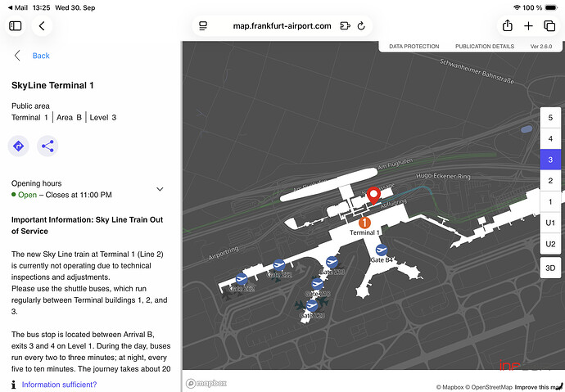Image resolution: width=565 pixels, height=392 pixels.
Task: Click the panel back chevron arrow
Action: [x=17, y=56]
